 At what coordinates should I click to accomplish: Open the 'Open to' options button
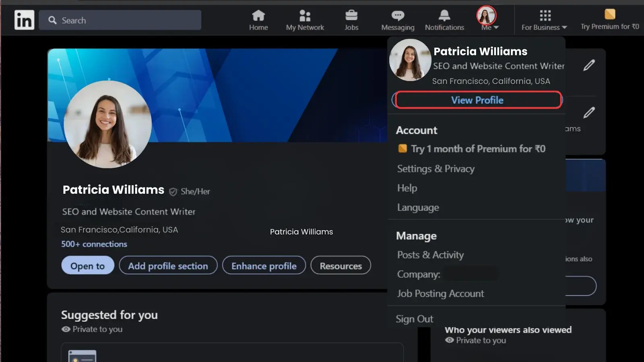[x=88, y=266]
